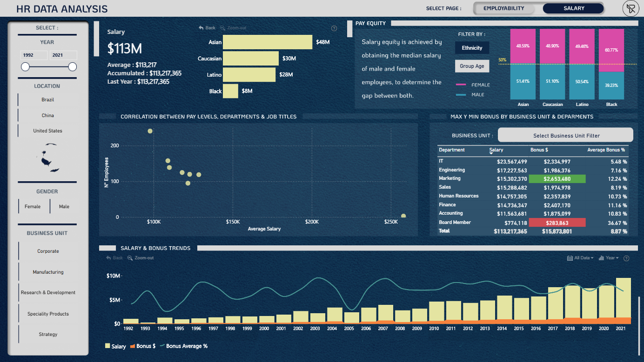Open the All Data dropdown
Viewport: 644px width, 362px height.
click(x=580, y=258)
